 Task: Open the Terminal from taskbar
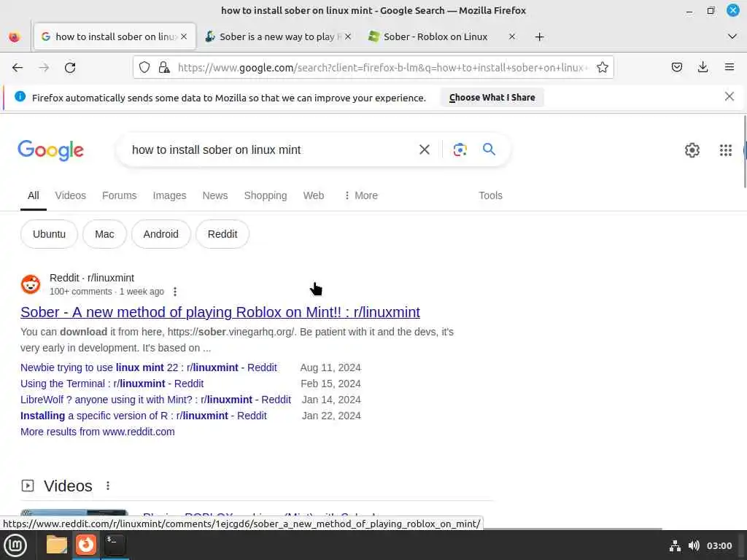pos(115,544)
